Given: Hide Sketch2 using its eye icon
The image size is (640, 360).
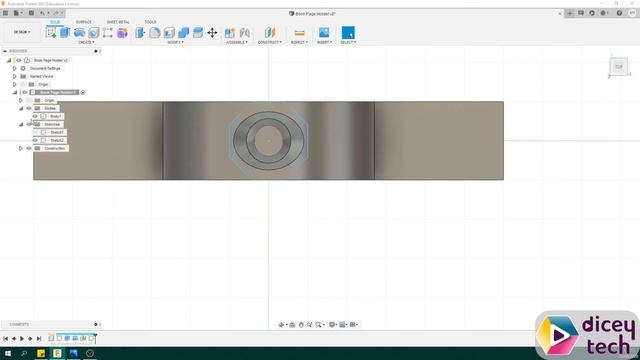Looking at the screenshot, I should (x=35, y=140).
